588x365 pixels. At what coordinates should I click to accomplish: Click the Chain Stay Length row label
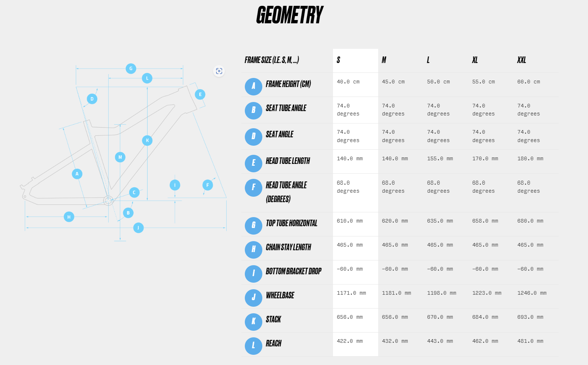tap(288, 247)
